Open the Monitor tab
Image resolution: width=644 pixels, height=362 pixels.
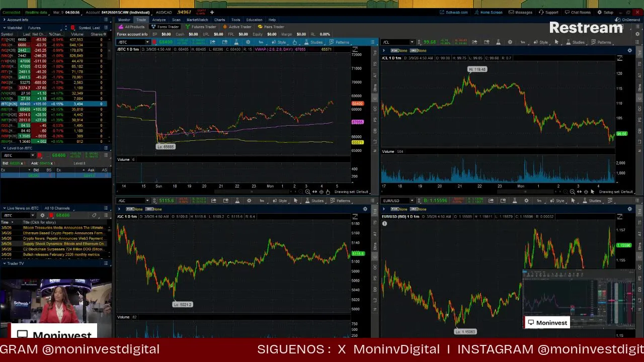coord(124,20)
